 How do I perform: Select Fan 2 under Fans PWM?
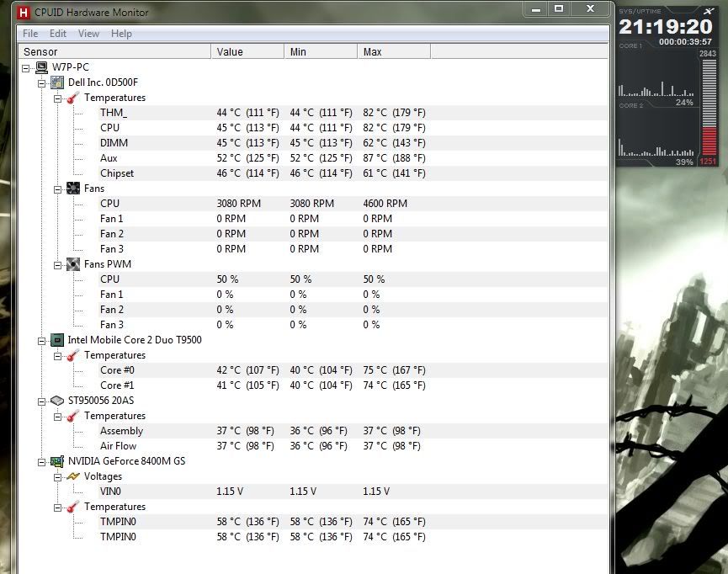(353, 310)
